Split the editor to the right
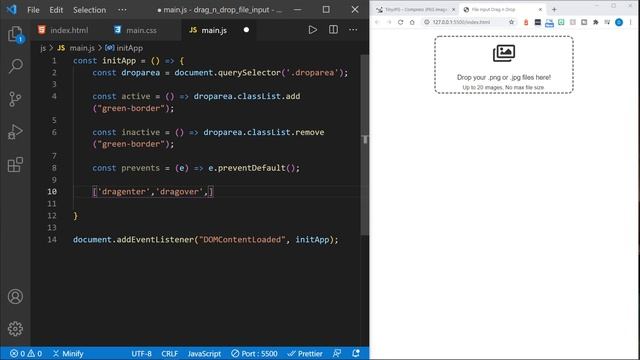Screen dimensions: 640x360 pyautogui.click(x=333, y=30)
